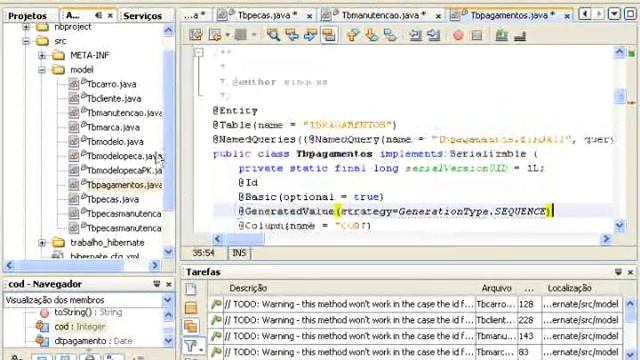The height and width of the screenshot is (360, 640).
Task: Show tasks for main project folder icon
Action: 191,308
